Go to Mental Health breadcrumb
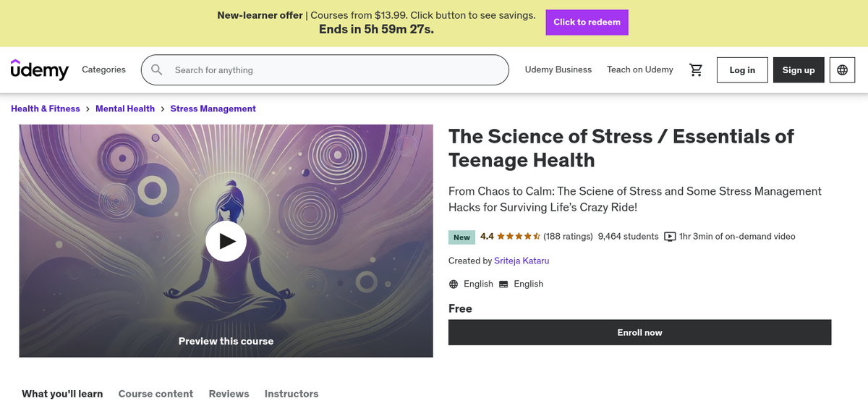 (125, 109)
